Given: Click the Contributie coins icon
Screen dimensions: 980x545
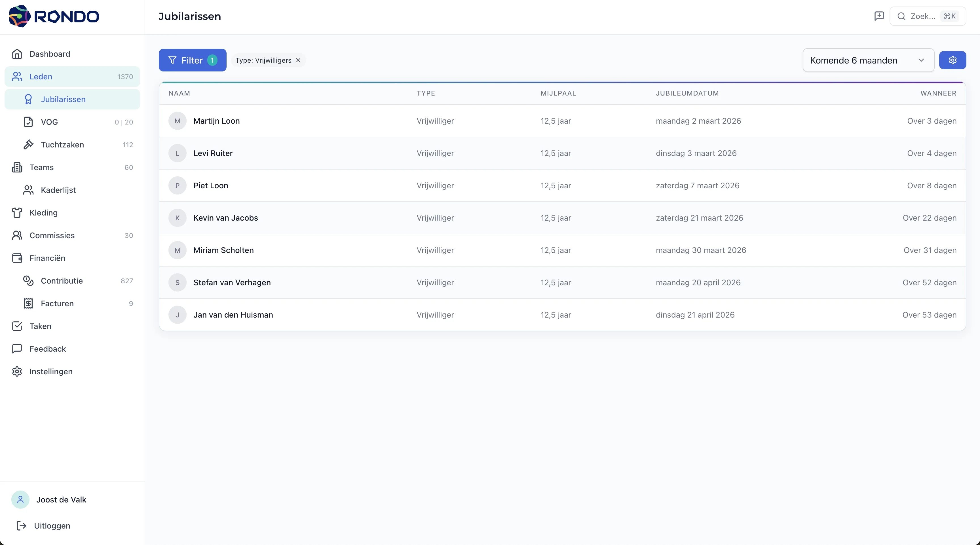Looking at the screenshot, I should point(28,281).
